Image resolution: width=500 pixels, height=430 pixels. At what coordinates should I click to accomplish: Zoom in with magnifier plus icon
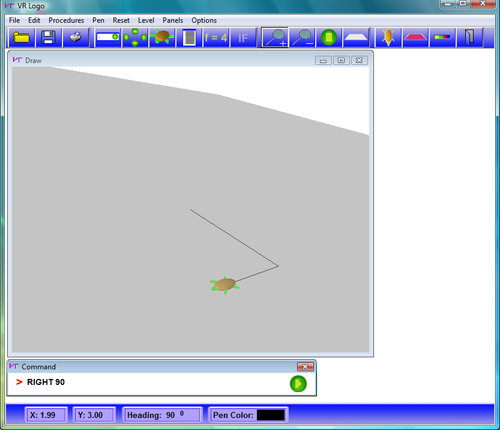(x=275, y=37)
